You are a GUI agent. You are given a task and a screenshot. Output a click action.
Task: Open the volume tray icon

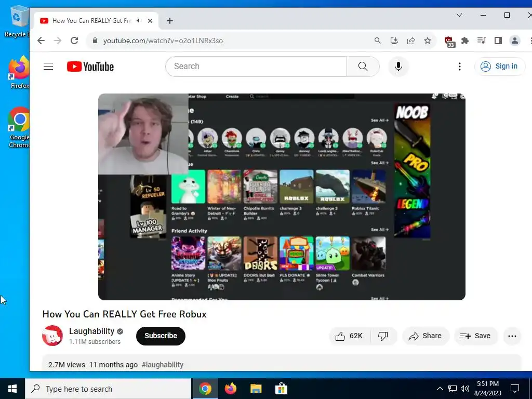coord(465,389)
